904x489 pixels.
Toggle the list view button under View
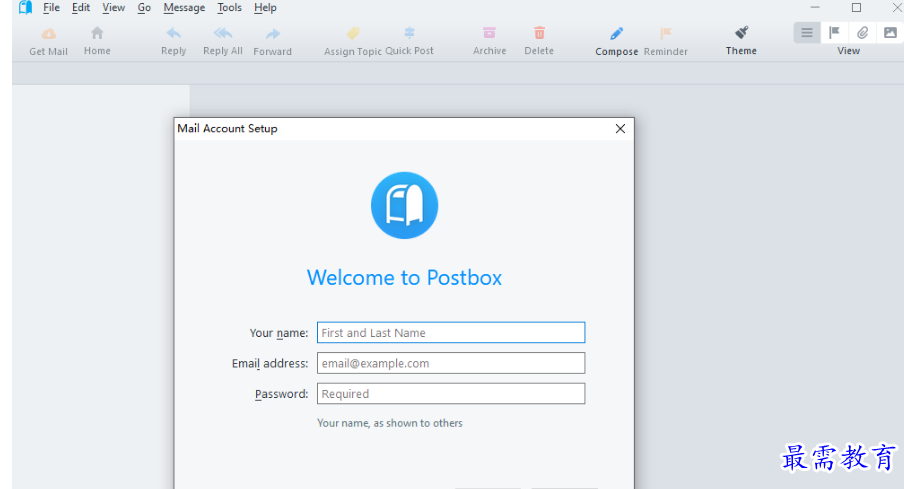[807, 33]
